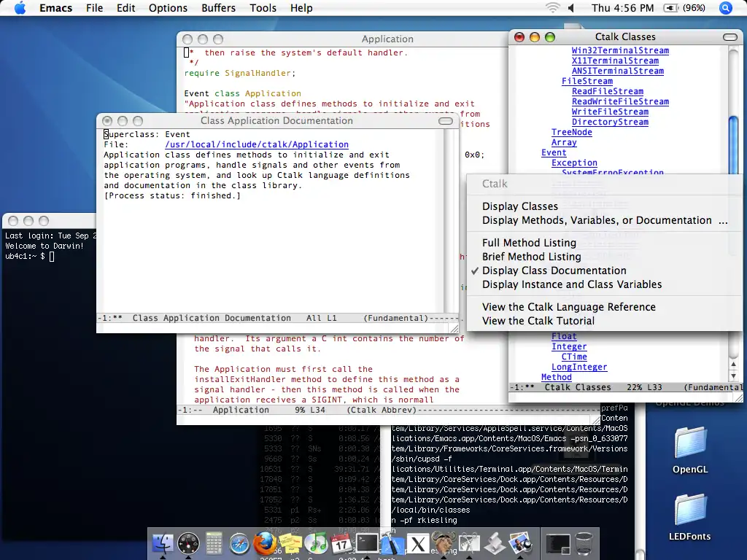747x560 pixels.
Task: Select Display Instance and Class Variables
Action: point(572,284)
